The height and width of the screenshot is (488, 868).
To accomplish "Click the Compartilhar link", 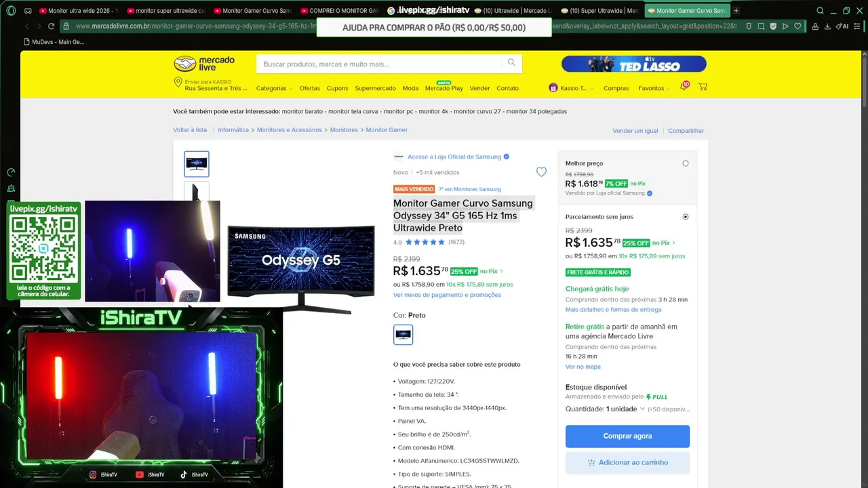I will [x=686, y=131].
